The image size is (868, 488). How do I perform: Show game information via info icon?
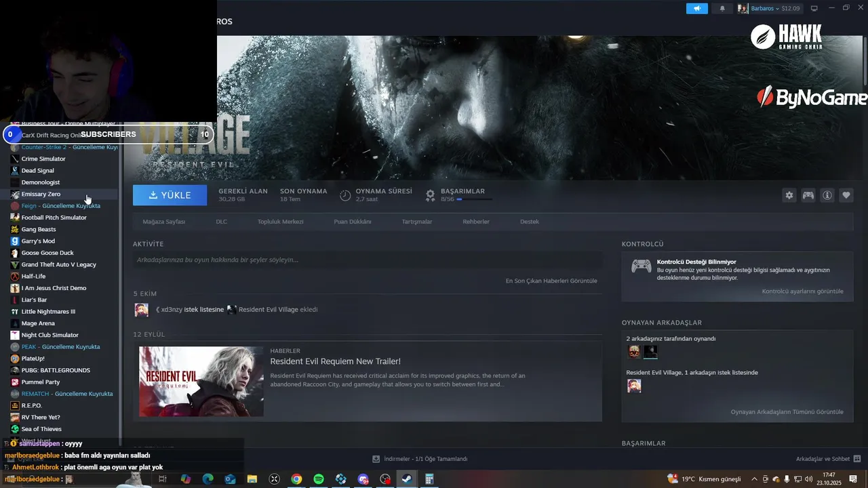point(827,195)
